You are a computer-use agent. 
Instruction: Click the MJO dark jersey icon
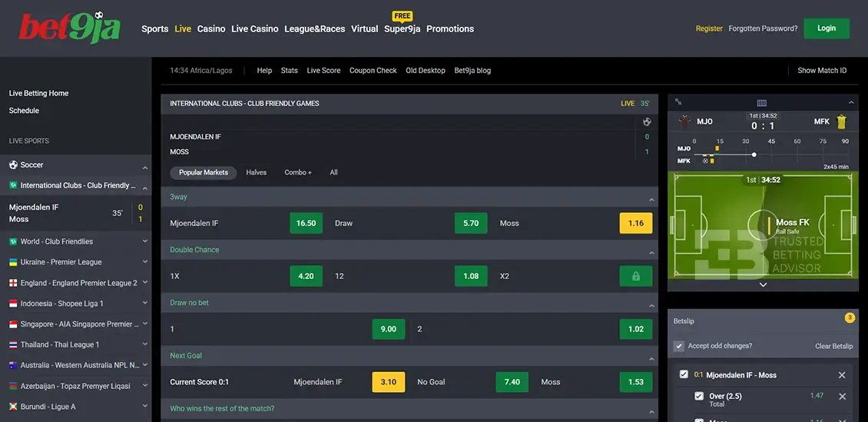pos(684,122)
